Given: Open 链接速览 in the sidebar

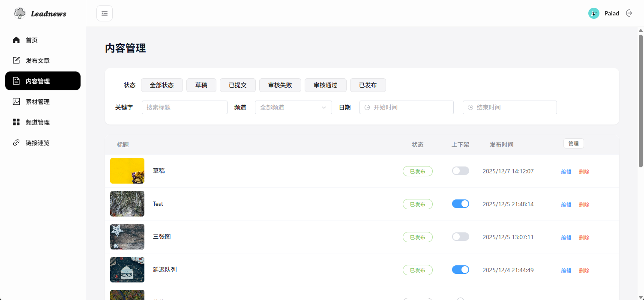Looking at the screenshot, I should pos(43,143).
